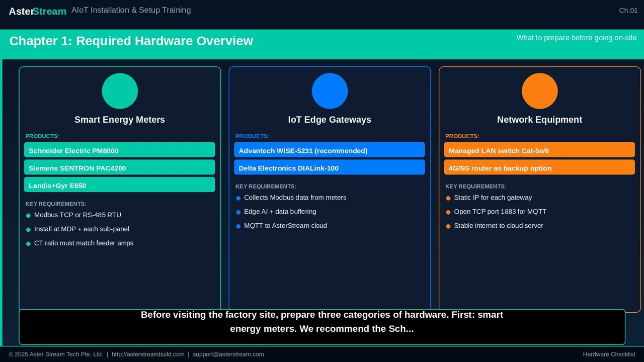The height and width of the screenshot is (362, 644).
Task: Click 'CT ratio must match feeder amps' line
Action: 84,243
